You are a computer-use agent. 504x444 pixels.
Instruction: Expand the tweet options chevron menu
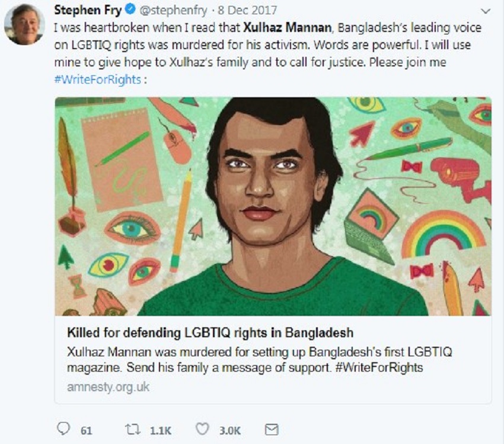tap(485, 11)
